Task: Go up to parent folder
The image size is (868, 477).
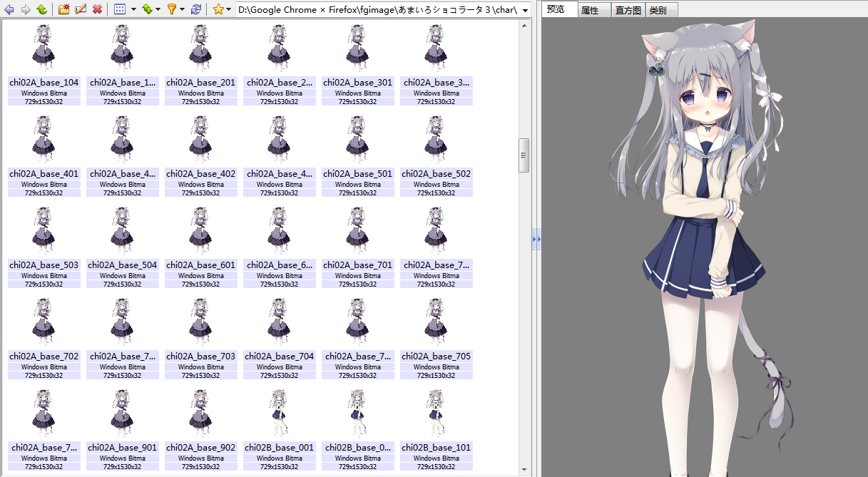Action: click(x=41, y=9)
